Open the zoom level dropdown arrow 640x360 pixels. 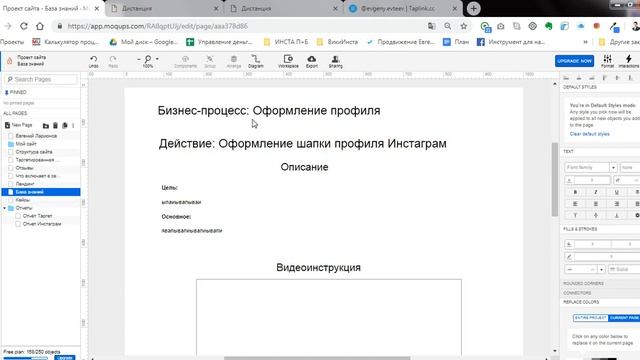pyautogui.click(x=157, y=59)
